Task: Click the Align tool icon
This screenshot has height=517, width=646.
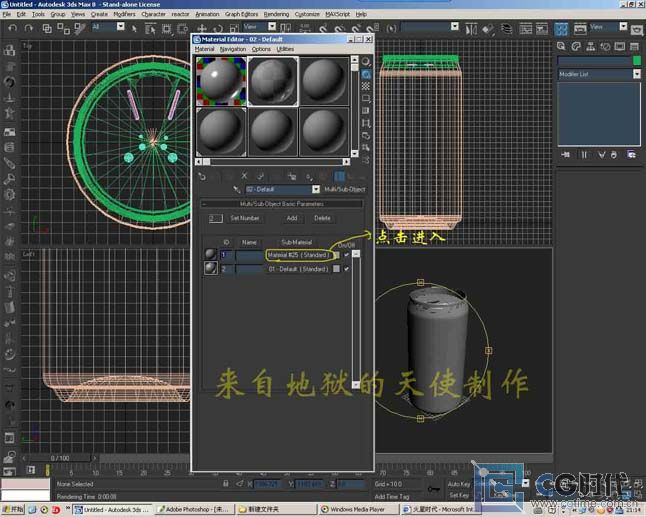Action: click(488, 29)
